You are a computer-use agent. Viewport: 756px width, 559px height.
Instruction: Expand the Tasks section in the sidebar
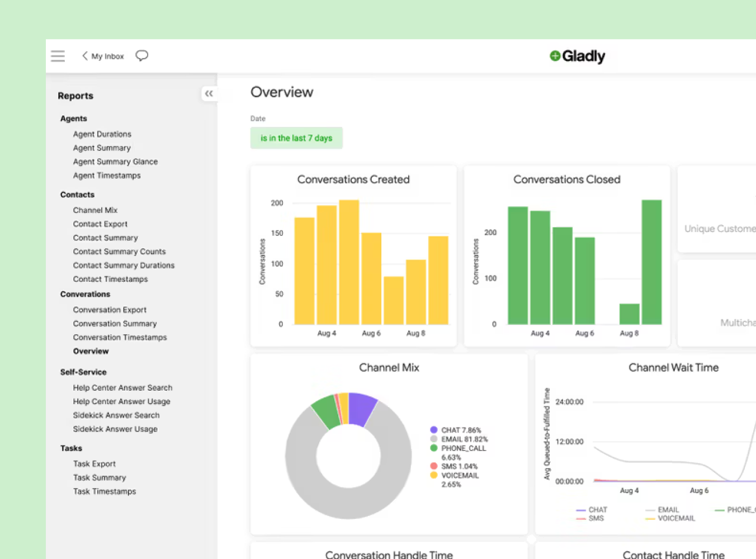click(x=71, y=448)
